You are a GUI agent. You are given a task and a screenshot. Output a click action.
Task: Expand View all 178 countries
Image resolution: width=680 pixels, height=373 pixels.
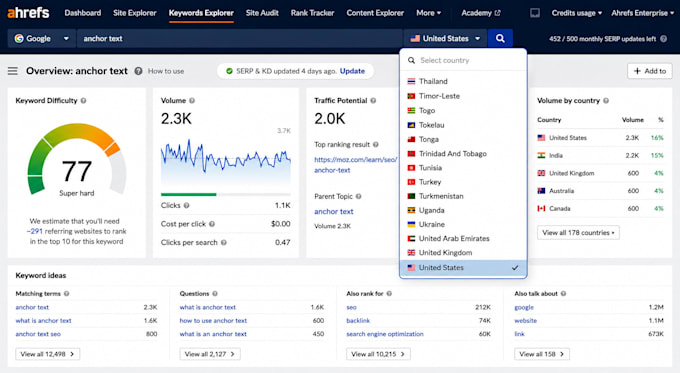pyautogui.click(x=578, y=232)
